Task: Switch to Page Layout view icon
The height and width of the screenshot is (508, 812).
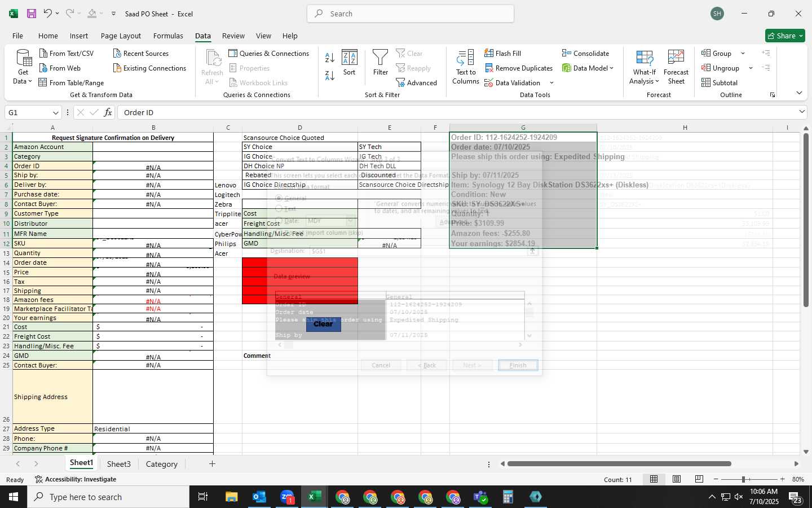Action: pos(677,479)
